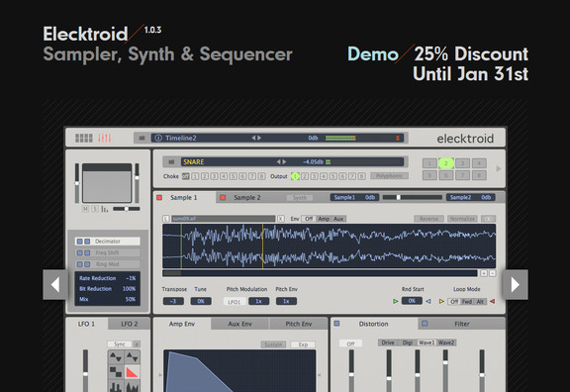Toggle first Ring Mod enable square
Image resolution: width=570 pixels, height=392 pixels.
79,264
